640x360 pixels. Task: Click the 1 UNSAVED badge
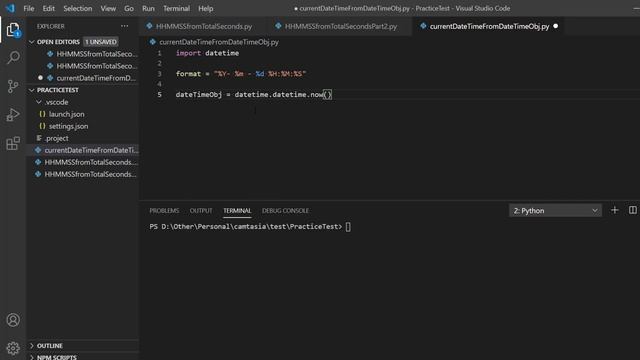pos(101,42)
